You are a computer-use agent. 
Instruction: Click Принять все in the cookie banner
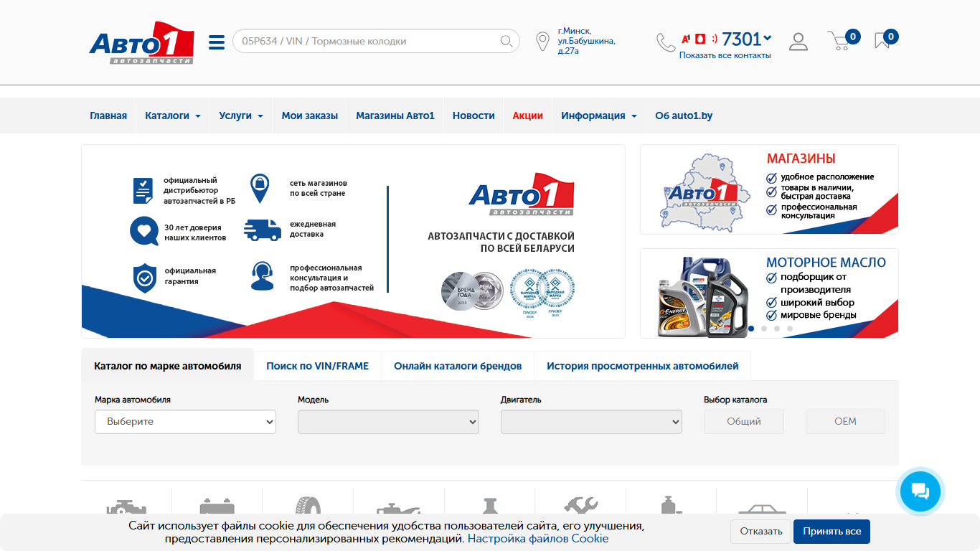click(x=832, y=532)
